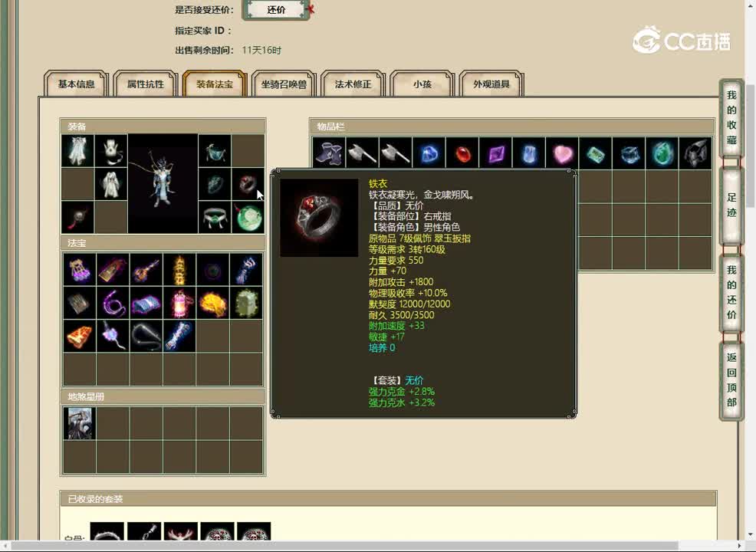
Task: Open 我的还价 from the side panel
Action: point(731,293)
